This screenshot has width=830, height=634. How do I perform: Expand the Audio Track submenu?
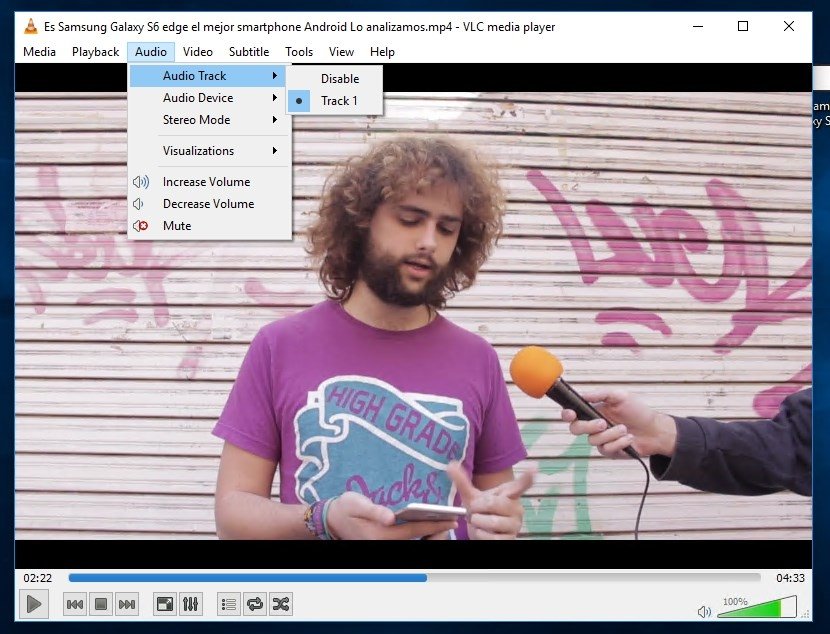(208, 76)
